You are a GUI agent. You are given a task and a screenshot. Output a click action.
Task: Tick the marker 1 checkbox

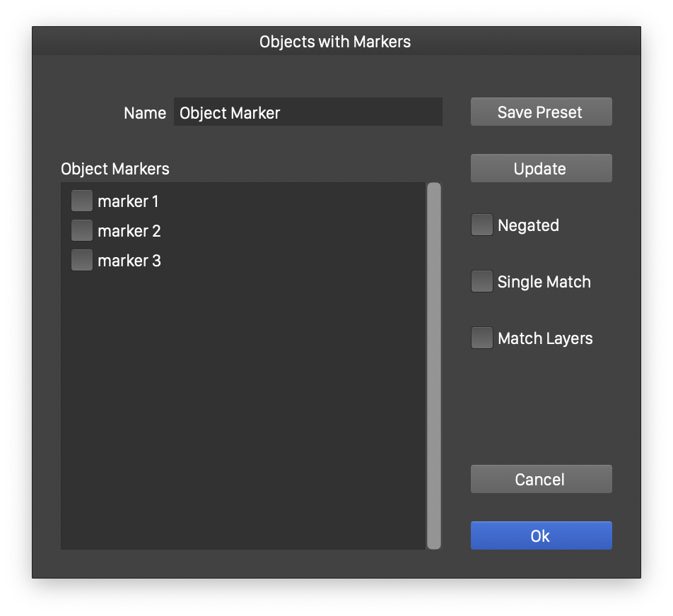point(82,201)
